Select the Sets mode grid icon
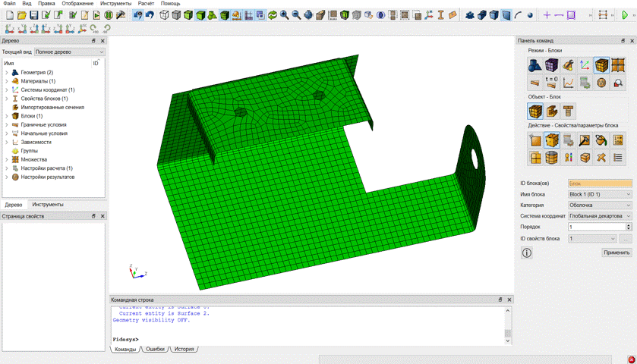 point(618,65)
